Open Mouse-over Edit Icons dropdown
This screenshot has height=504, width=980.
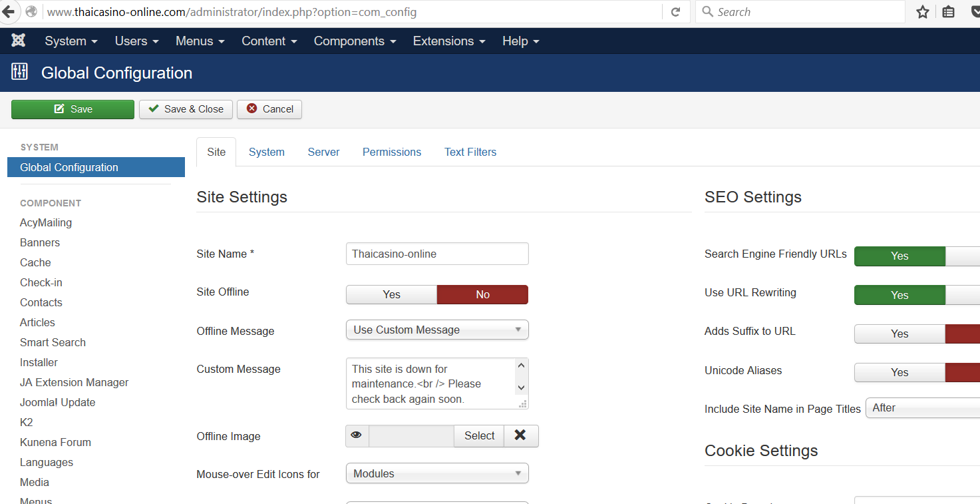point(437,473)
